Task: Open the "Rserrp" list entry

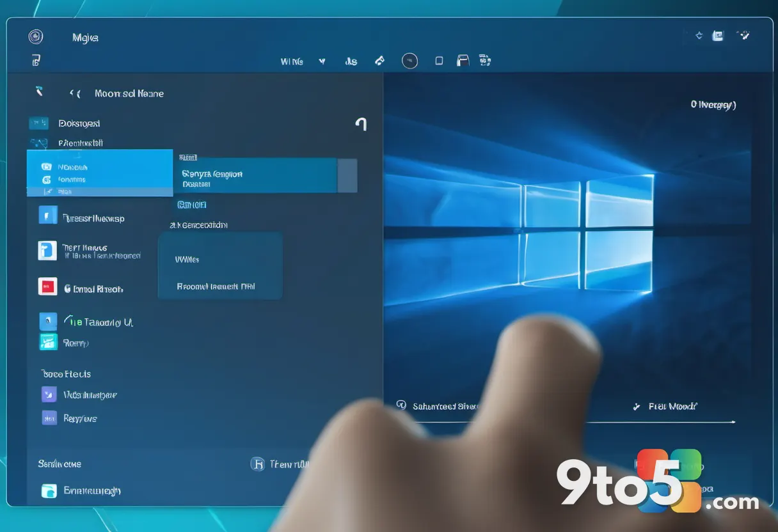Action: coord(75,343)
